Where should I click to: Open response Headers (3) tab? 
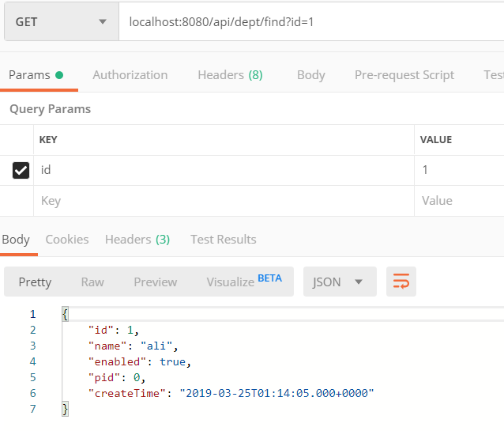click(x=137, y=239)
